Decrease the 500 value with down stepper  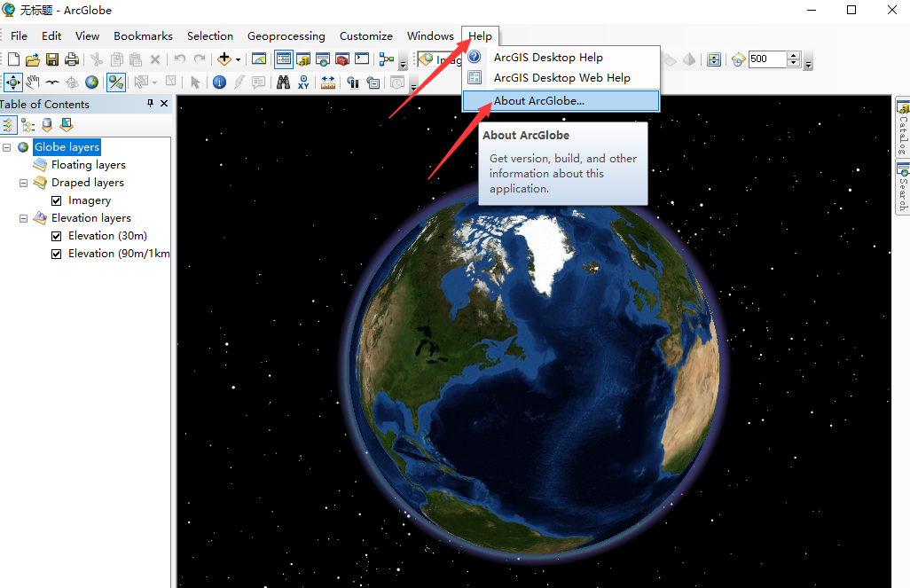(x=794, y=63)
